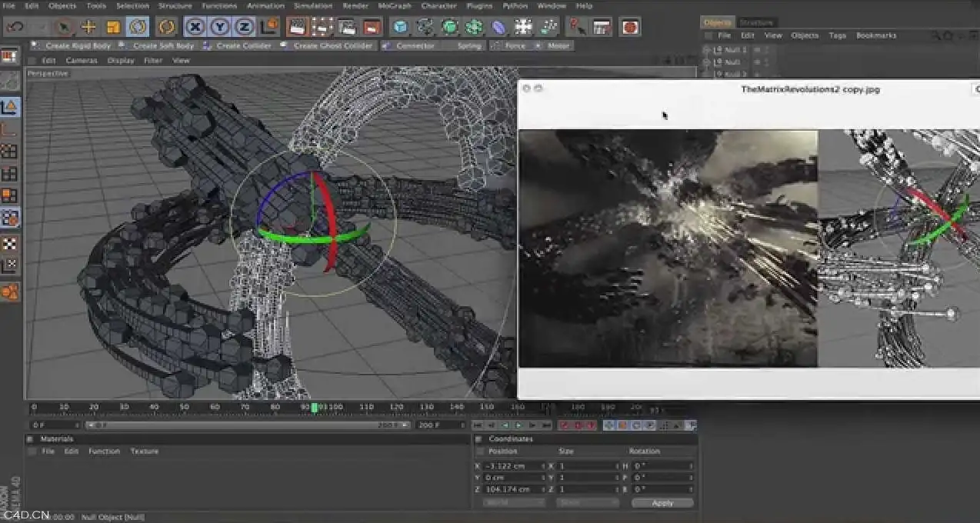This screenshot has width=980, height=523.
Task: Select Points mode in left palette
Action: tap(10, 152)
